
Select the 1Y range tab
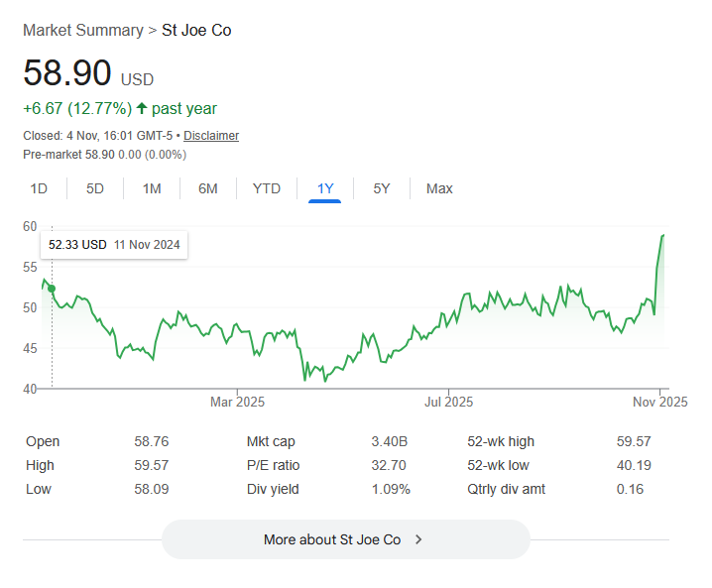tap(325, 188)
